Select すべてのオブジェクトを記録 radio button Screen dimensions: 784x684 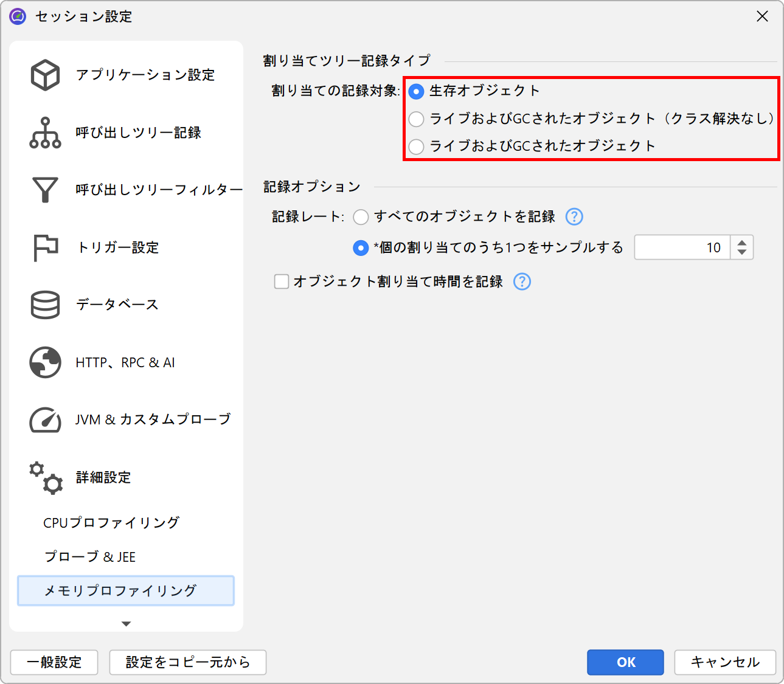tap(361, 217)
